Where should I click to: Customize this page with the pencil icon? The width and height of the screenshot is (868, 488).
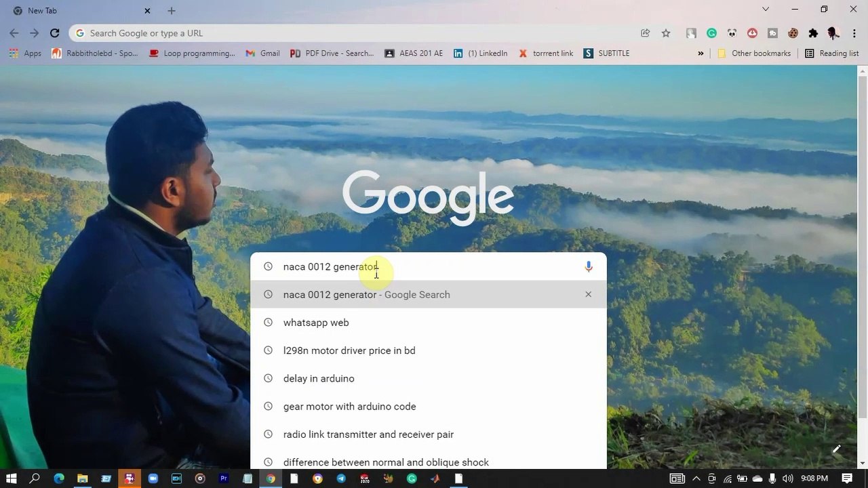click(836, 449)
